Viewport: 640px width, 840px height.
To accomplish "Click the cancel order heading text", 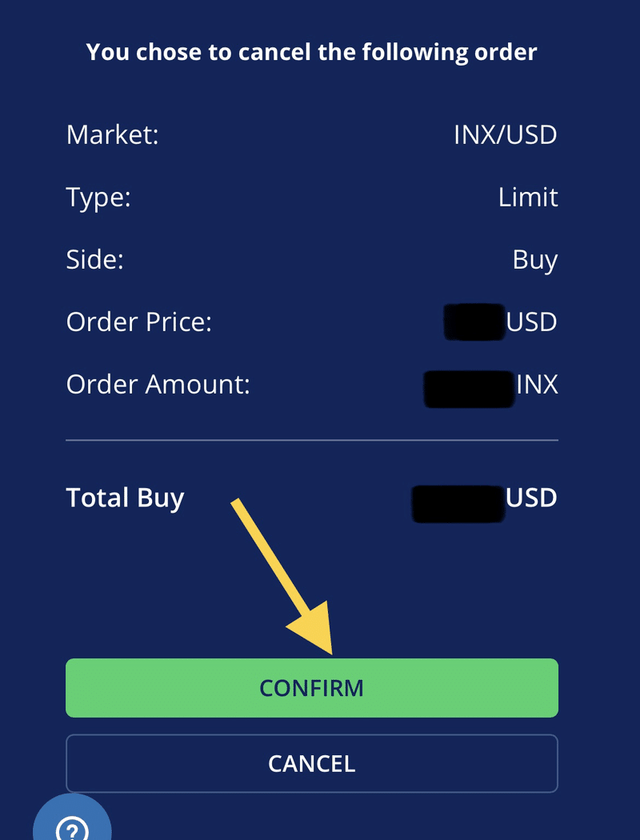I will (x=311, y=52).
